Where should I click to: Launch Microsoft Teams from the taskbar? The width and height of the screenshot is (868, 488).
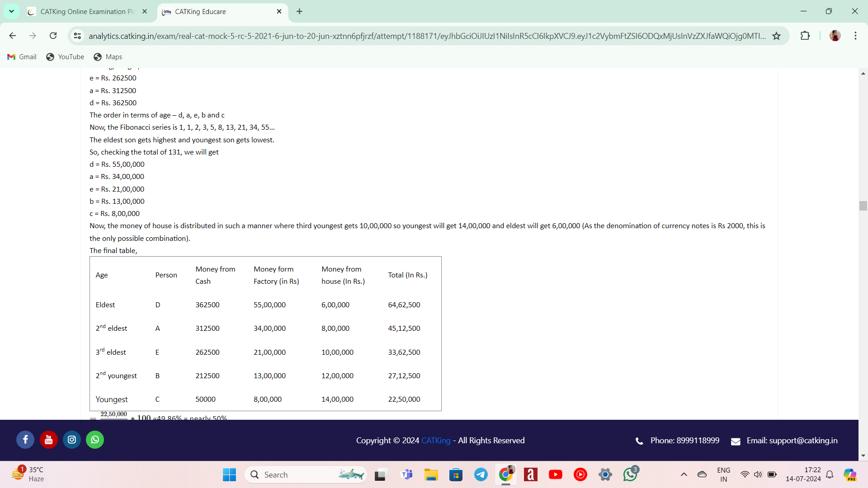[407, 474]
